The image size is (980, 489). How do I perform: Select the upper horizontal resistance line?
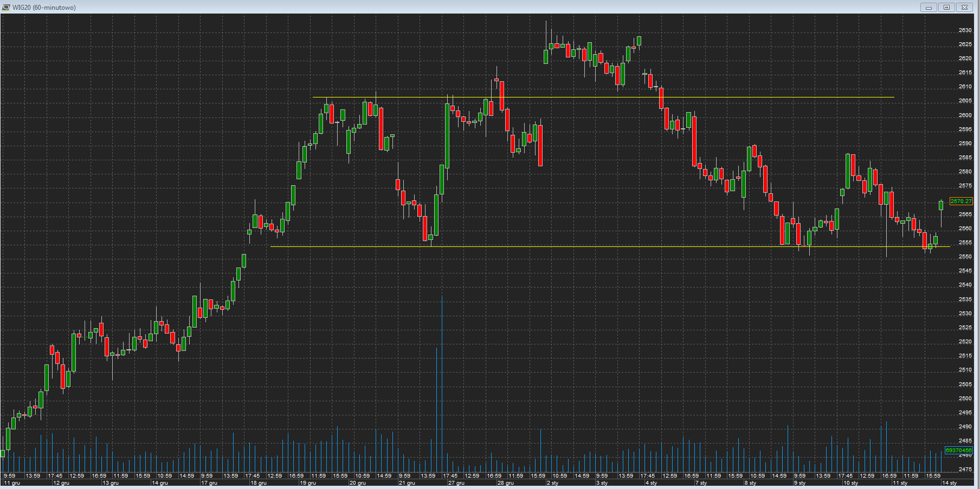click(596, 97)
